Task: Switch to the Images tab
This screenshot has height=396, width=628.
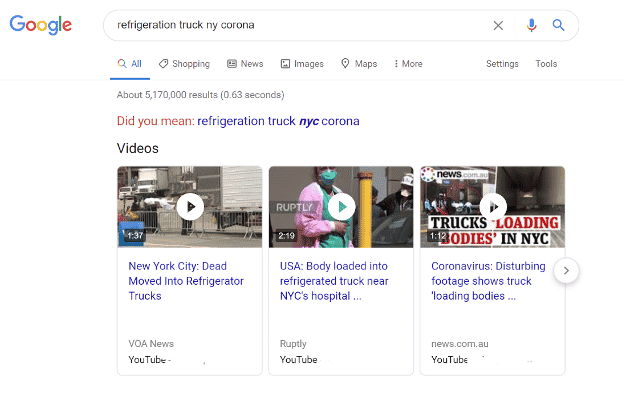Action: [x=302, y=64]
